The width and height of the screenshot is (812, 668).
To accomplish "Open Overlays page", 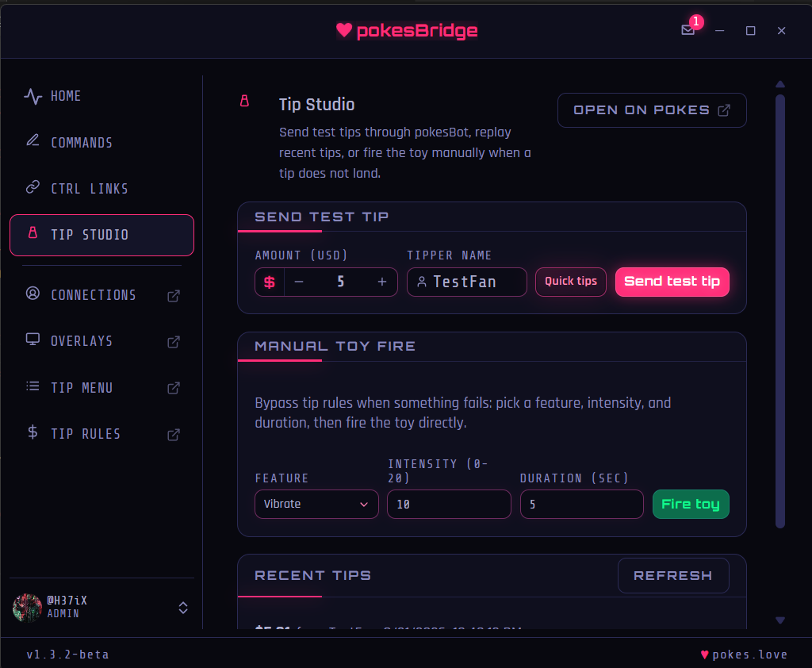I will click(102, 341).
